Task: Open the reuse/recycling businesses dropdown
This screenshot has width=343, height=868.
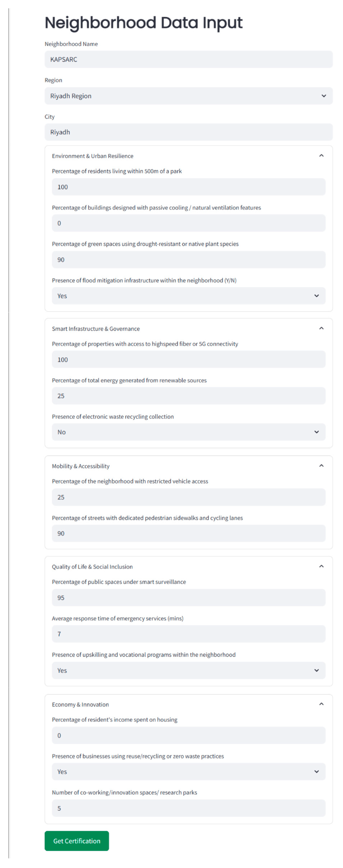Action: [188, 772]
